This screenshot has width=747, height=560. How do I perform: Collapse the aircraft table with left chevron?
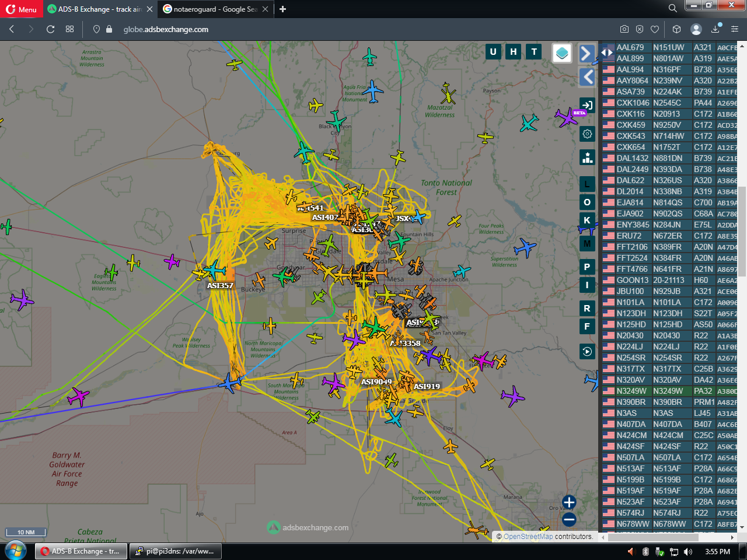[x=587, y=77]
